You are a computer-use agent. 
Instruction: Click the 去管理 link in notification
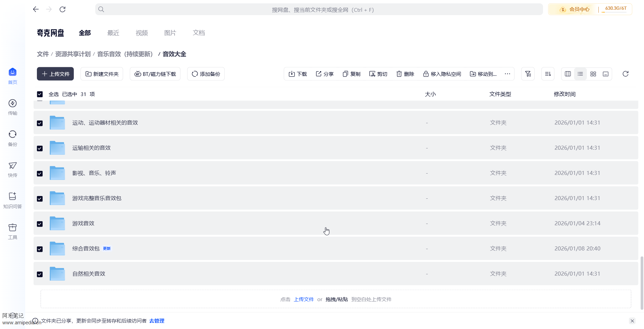click(157, 321)
